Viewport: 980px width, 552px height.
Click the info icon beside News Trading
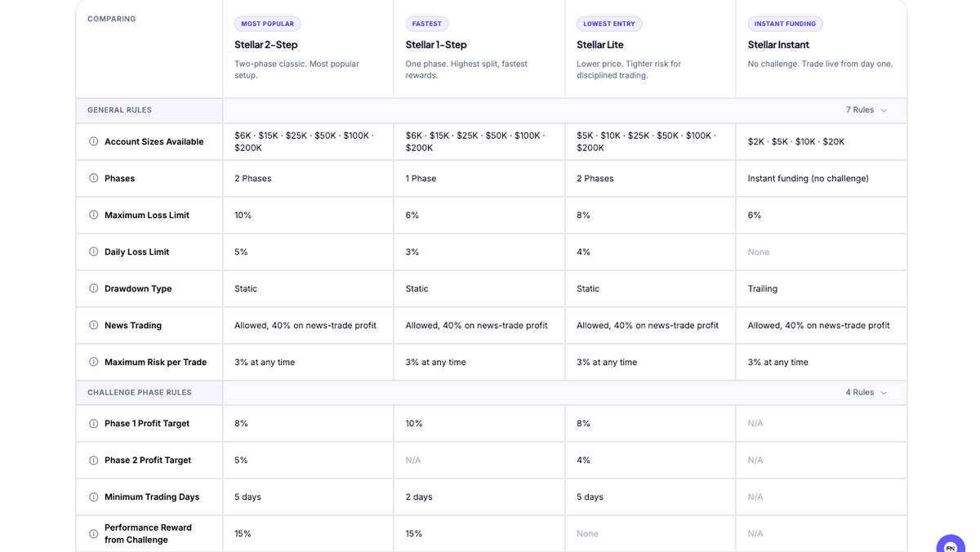(93, 325)
